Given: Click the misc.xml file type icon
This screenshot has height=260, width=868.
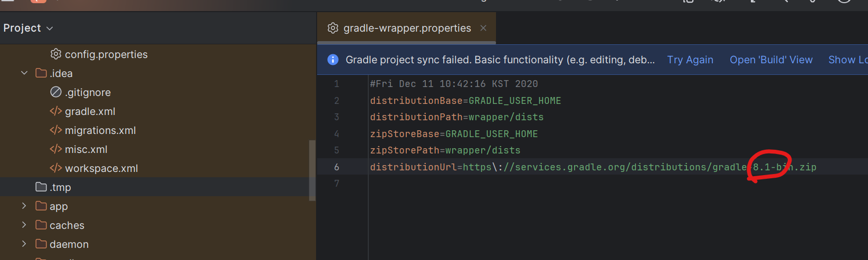Looking at the screenshot, I should click(56, 149).
